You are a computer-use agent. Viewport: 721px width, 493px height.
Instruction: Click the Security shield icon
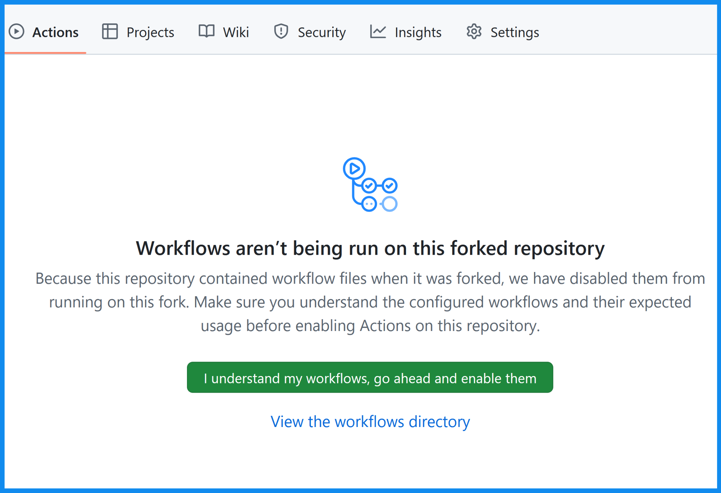point(281,32)
